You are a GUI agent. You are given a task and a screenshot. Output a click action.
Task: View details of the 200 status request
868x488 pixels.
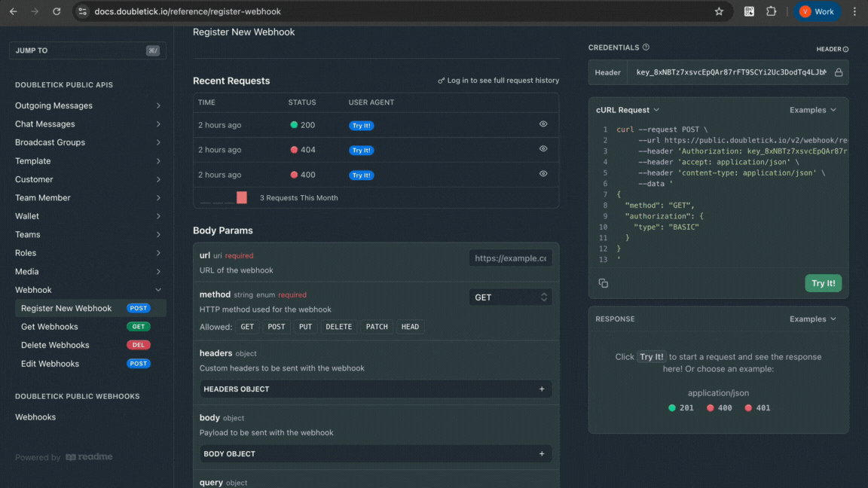(543, 124)
